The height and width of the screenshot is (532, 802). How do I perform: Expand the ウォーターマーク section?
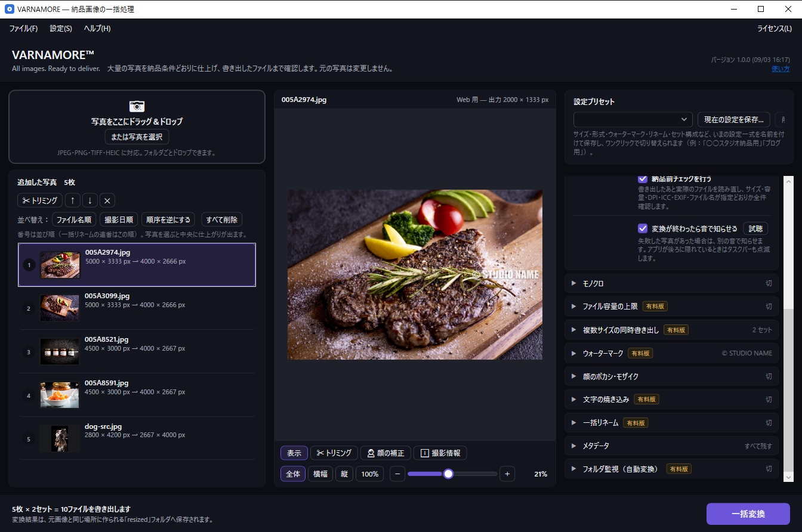coord(671,353)
